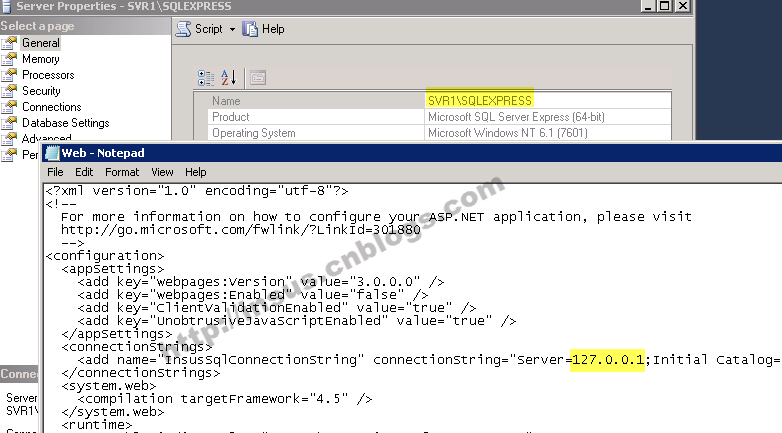Open Notepad Edit menu

[x=84, y=172]
